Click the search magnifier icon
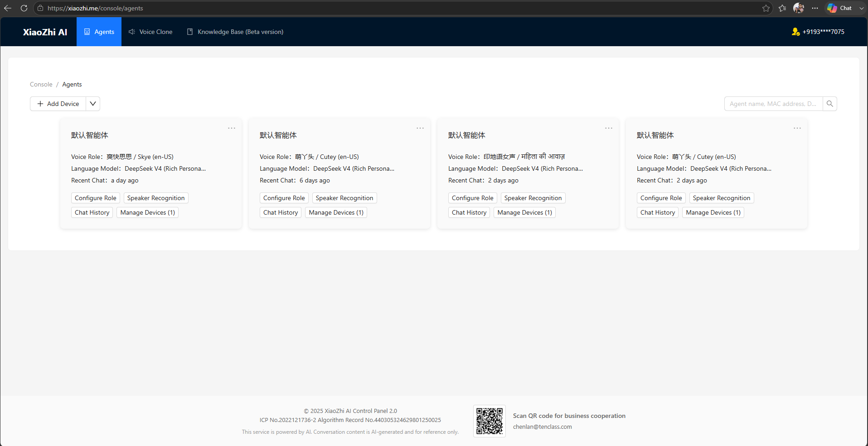 (830, 104)
